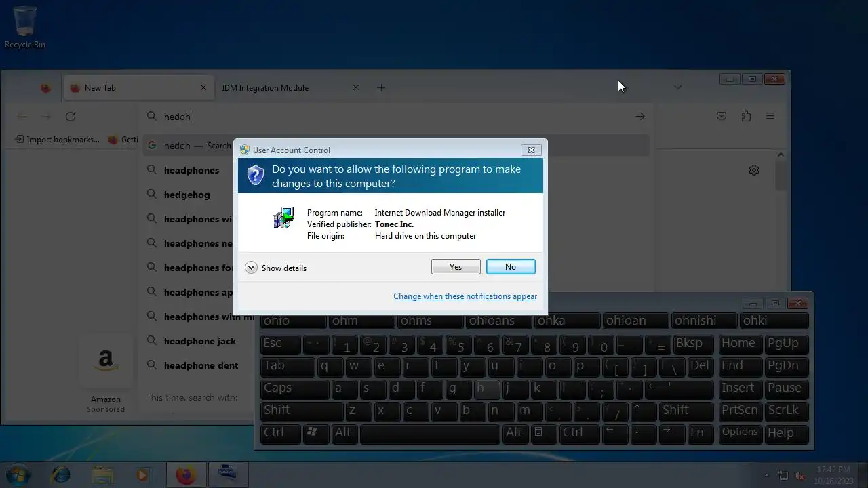Click the space bar on the on-screen keyboard
Screen dimensions: 868x488
click(x=431, y=432)
